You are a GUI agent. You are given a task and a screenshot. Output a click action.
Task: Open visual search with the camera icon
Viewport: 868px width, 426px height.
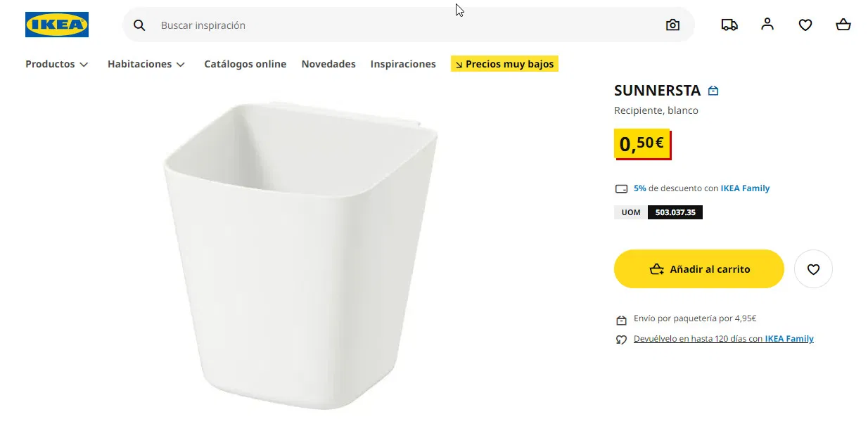[672, 25]
